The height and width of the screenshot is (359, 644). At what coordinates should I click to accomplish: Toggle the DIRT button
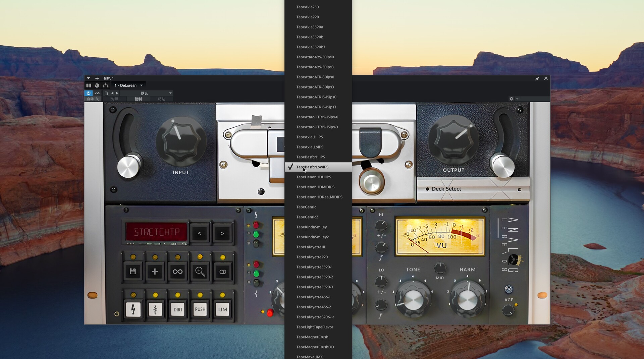178,309
